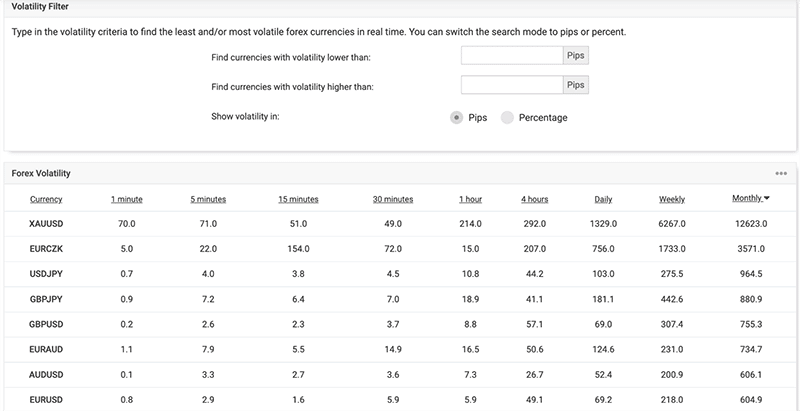800x411 pixels.
Task: Sort by the Currency column header
Action: [x=46, y=199]
